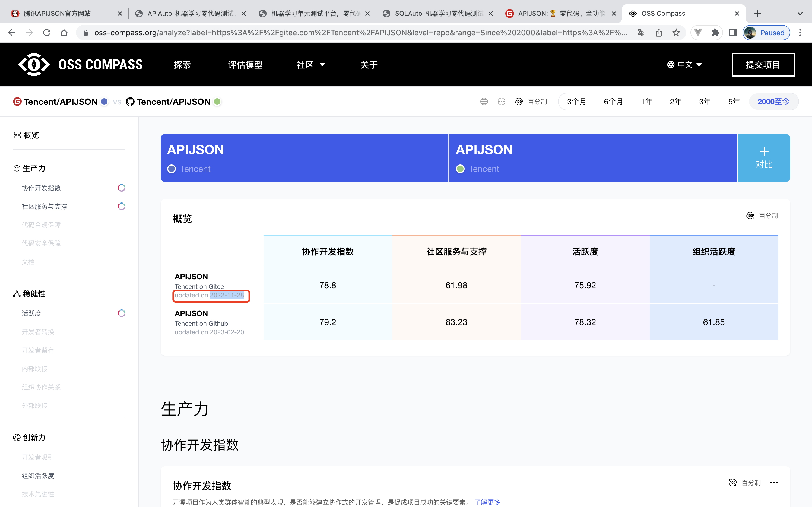The height and width of the screenshot is (507, 812).
Task: Open new browser tab with plus icon
Action: point(758,13)
